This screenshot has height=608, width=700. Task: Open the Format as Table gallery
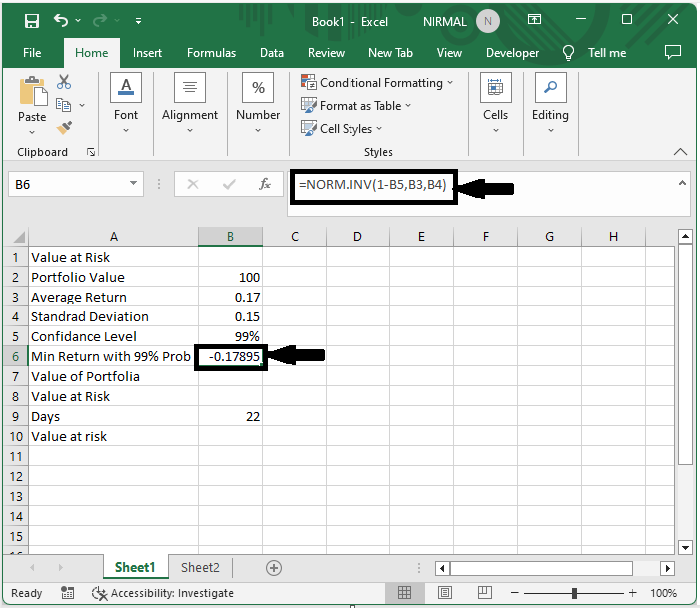[x=355, y=106]
